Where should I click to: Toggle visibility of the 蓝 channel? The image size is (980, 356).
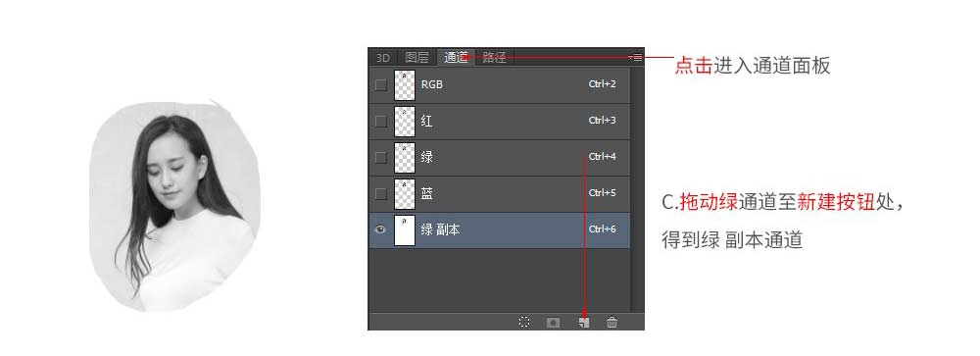pyautogui.click(x=380, y=193)
